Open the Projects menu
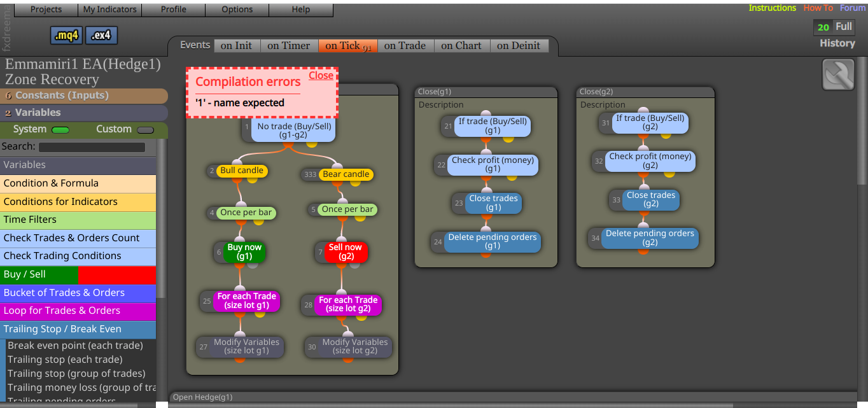 (46, 10)
